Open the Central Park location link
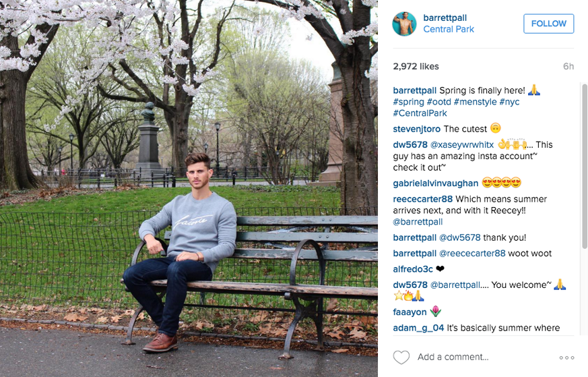Screen dimensions: 588x377 [x=449, y=29]
